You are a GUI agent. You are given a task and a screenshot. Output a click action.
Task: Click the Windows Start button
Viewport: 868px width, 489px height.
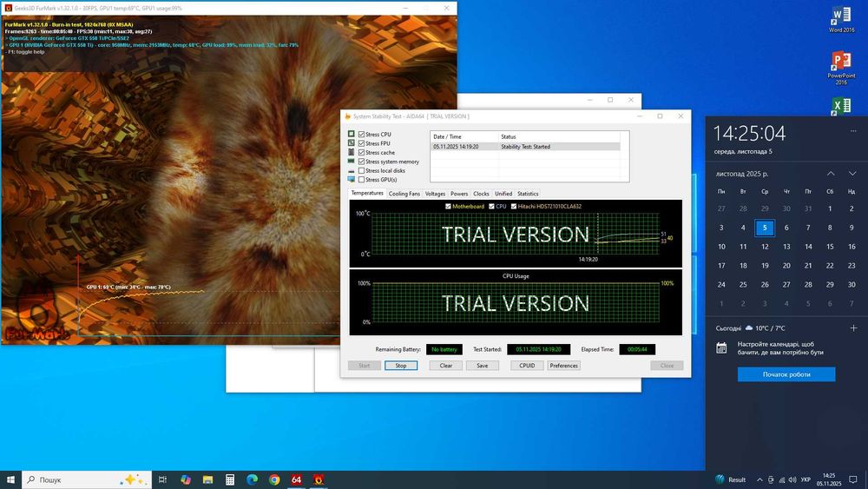tap(11, 479)
